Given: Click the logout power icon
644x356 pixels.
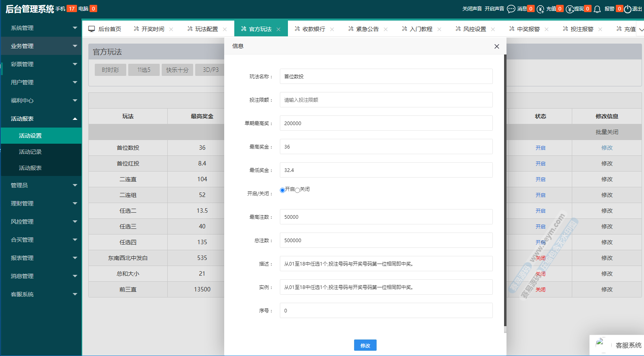Looking at the screenshot, I should pyautogui.click(x=627, y=9).
